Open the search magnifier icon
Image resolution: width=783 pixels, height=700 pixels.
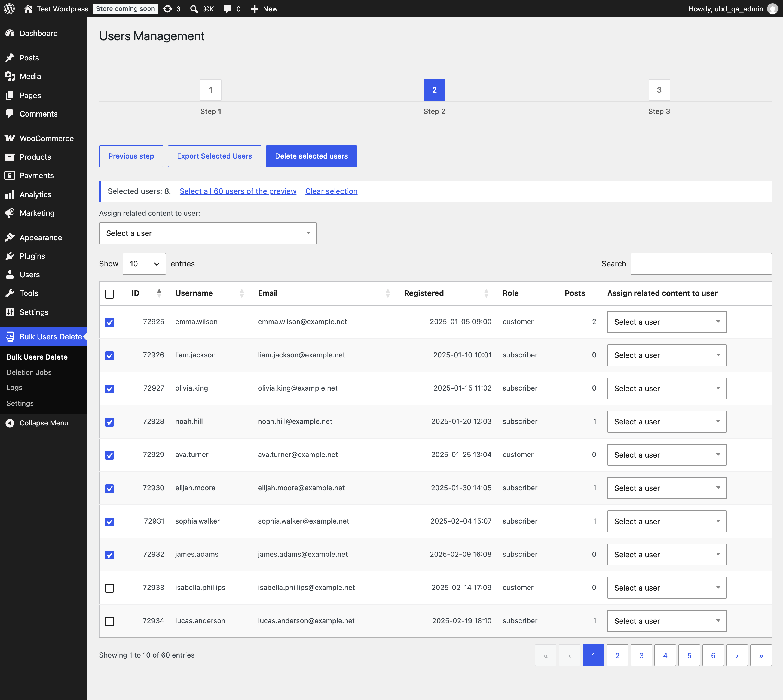(194, 8)
